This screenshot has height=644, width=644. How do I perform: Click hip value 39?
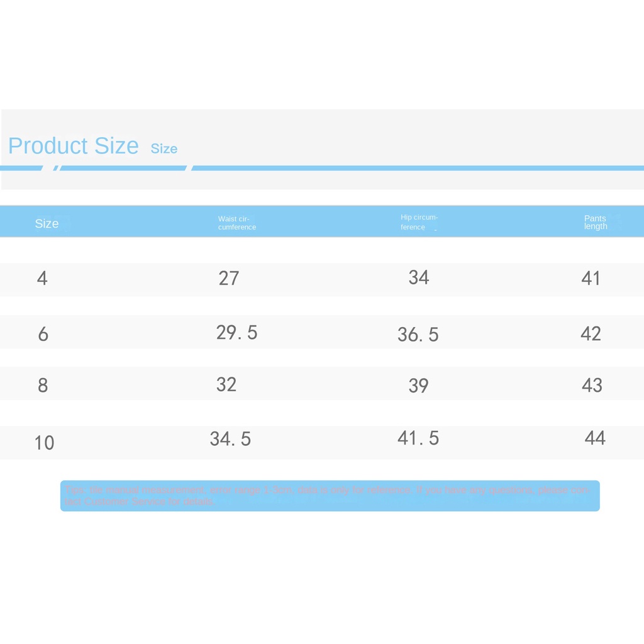[x=418, y=386]
